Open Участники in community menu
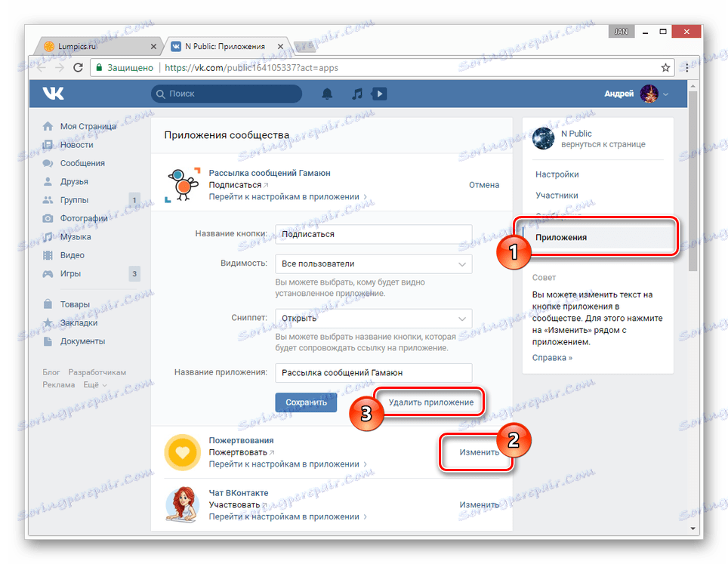 tap(557, 196)
